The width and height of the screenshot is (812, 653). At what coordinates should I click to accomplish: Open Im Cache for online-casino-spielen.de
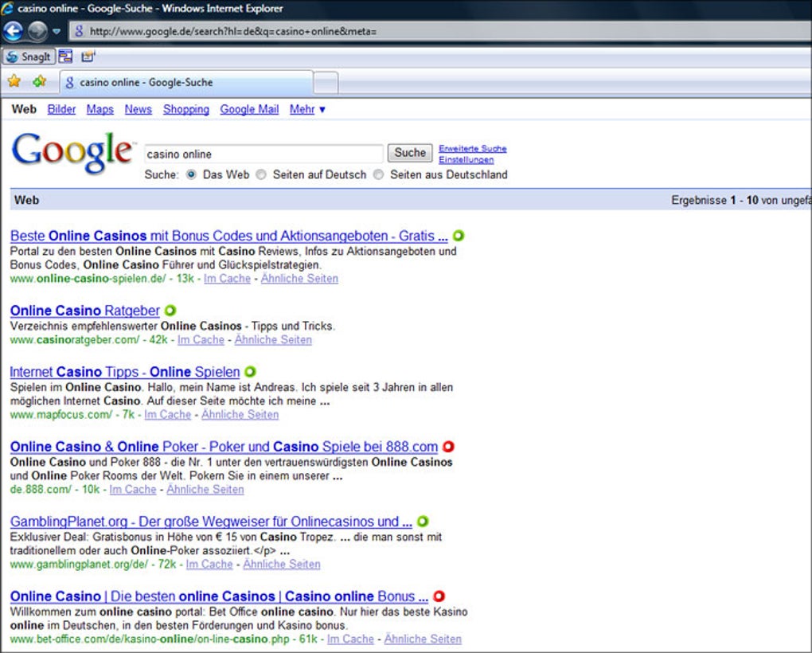point(227,279)
